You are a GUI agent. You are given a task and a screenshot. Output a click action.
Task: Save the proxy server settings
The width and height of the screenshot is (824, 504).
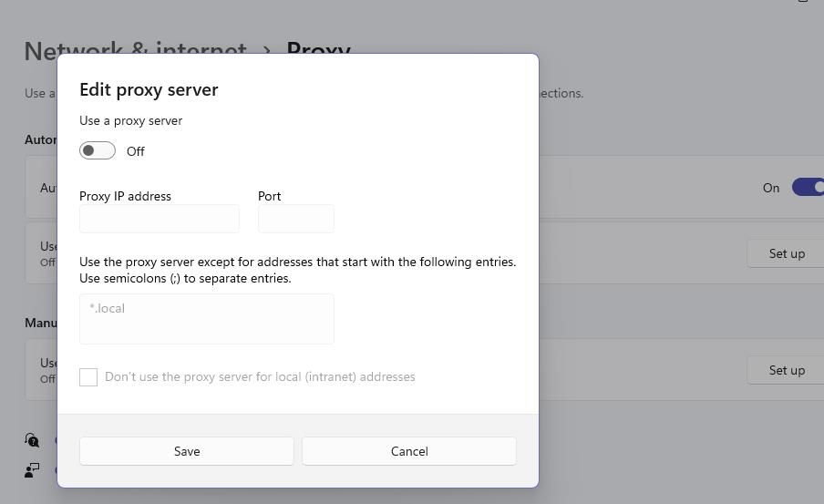coord(187,451)
